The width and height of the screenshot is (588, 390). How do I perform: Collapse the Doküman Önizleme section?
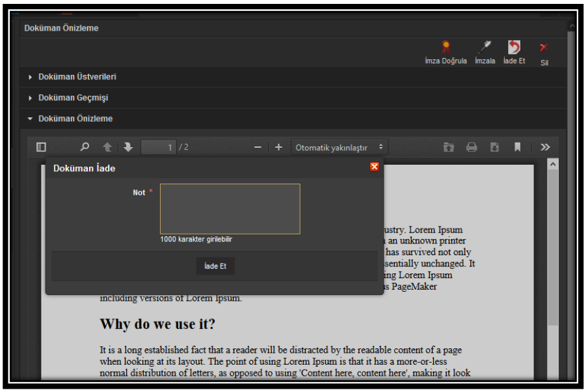coord(75,118)
